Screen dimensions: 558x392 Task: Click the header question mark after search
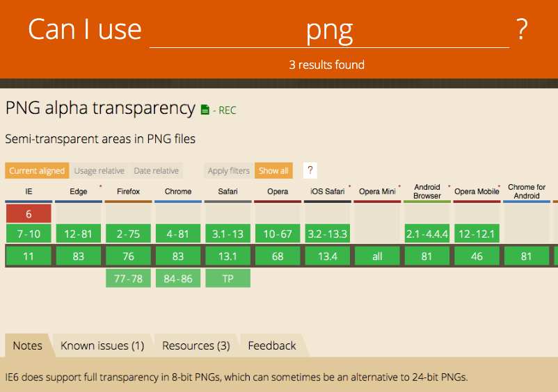[x=522, y=29]
